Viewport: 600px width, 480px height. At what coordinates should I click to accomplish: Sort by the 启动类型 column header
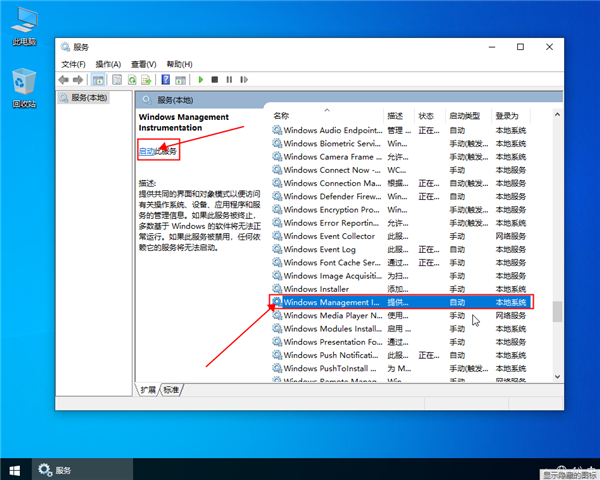[x=464, y=115]
